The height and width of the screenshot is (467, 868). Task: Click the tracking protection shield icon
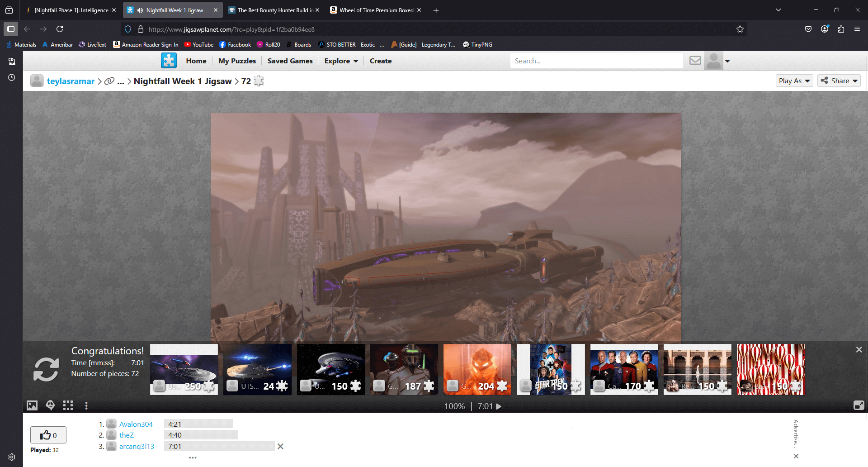tap(128, 29)
